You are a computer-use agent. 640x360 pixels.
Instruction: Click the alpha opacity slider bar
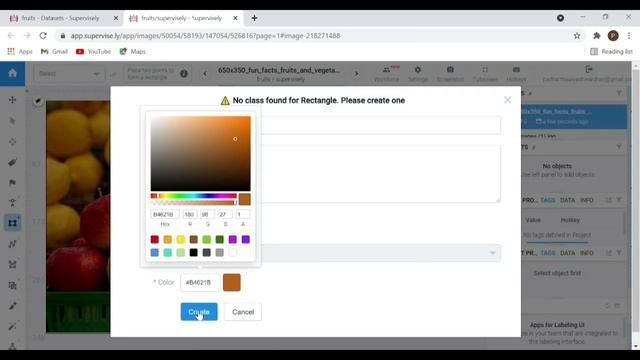pyautogui.click(x=193, y=203)
